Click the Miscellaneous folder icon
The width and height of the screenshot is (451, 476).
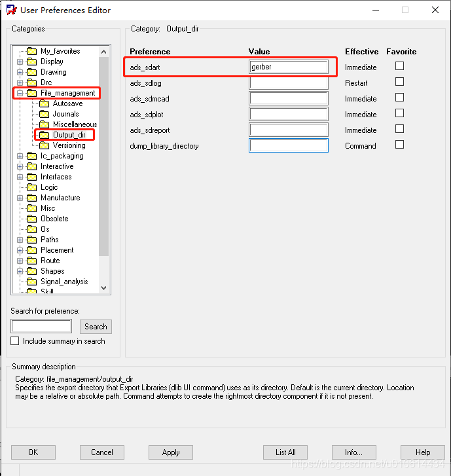[45, 124]
